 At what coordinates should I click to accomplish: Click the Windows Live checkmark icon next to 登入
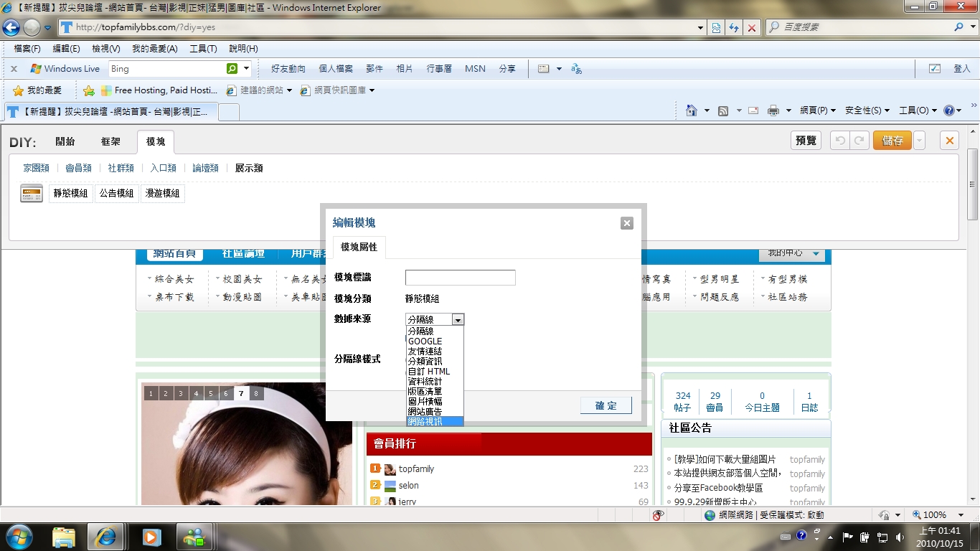coord(935,69)
